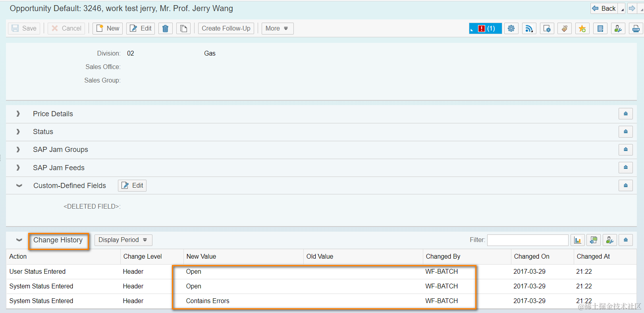Click the Gas division description

point(210,54)
